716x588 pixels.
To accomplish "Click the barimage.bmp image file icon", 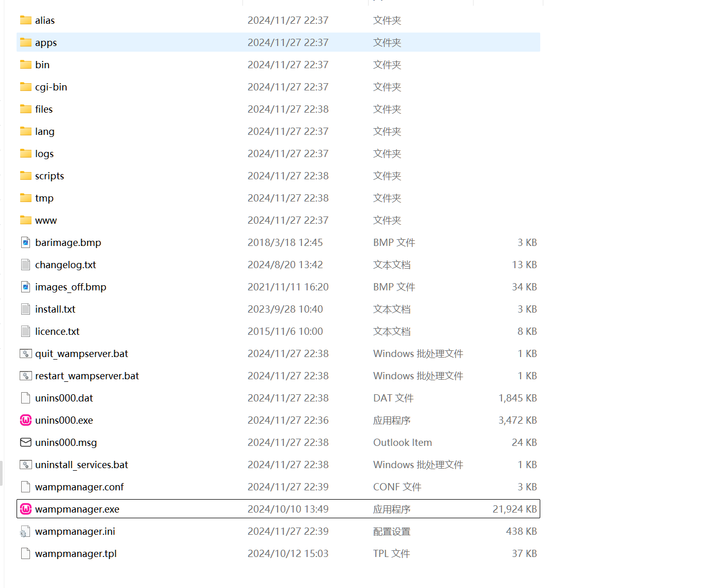I will tap(26, 242).
